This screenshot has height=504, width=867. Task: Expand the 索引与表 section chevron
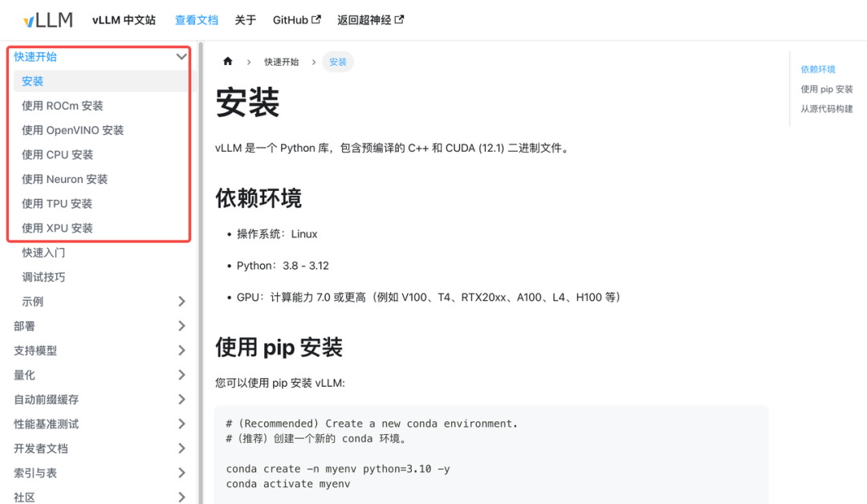(181, 473)
